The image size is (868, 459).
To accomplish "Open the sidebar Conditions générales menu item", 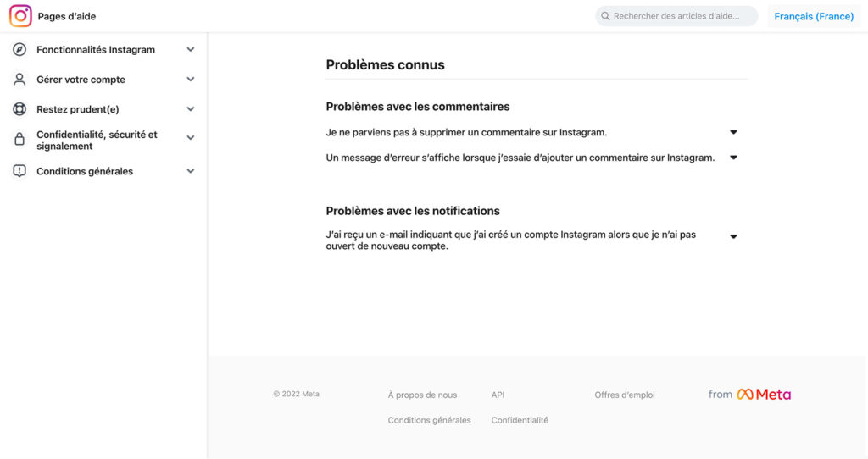I will (x=85, y=171).
